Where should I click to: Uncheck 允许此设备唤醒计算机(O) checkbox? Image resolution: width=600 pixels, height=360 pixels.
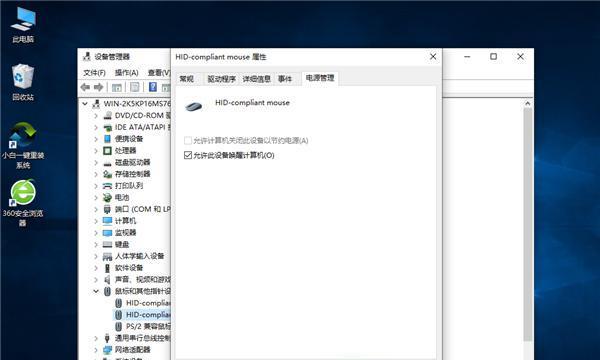188,155
